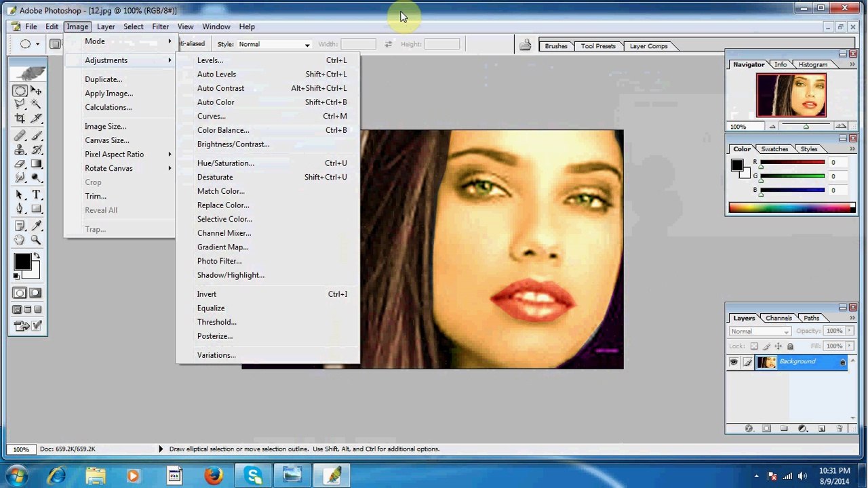The width and height of the screenshot is (868, 488).
Task: Choose Brightness/Contrast menu entry
Action: [x=268, y=144]
